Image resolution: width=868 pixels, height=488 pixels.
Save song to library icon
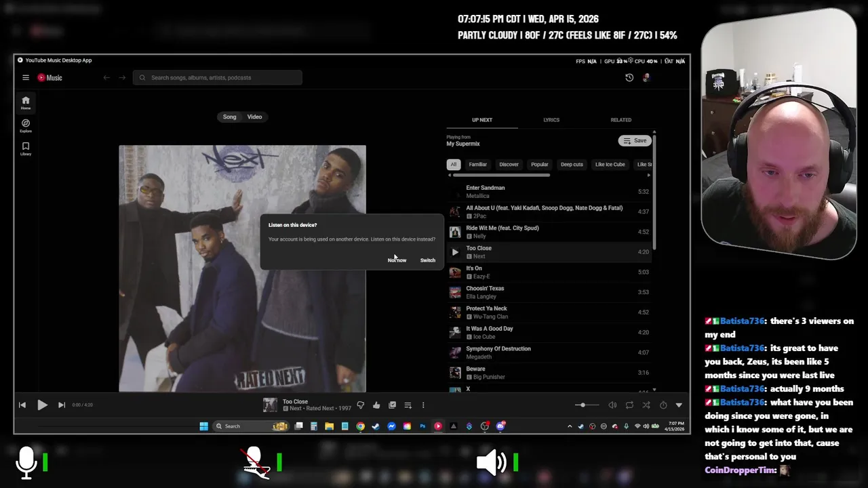point(392,405)
